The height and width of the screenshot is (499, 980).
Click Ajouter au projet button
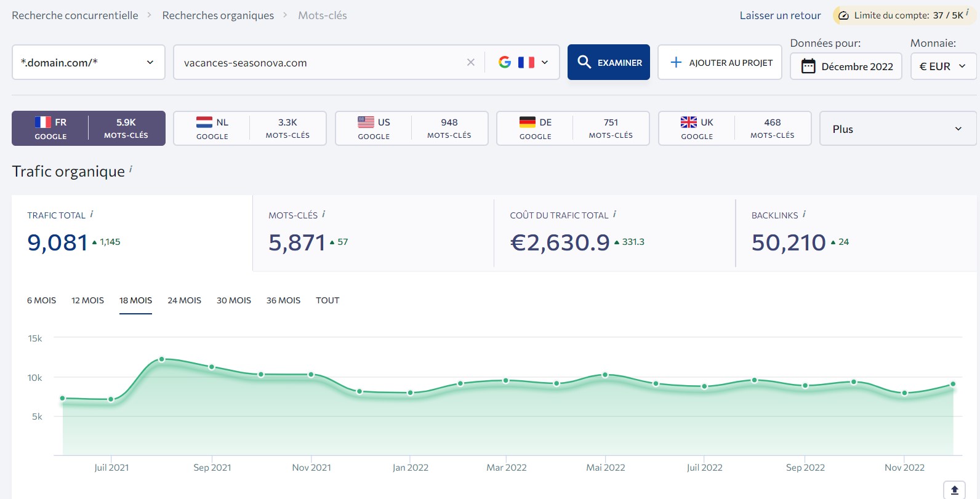[720, 62]
